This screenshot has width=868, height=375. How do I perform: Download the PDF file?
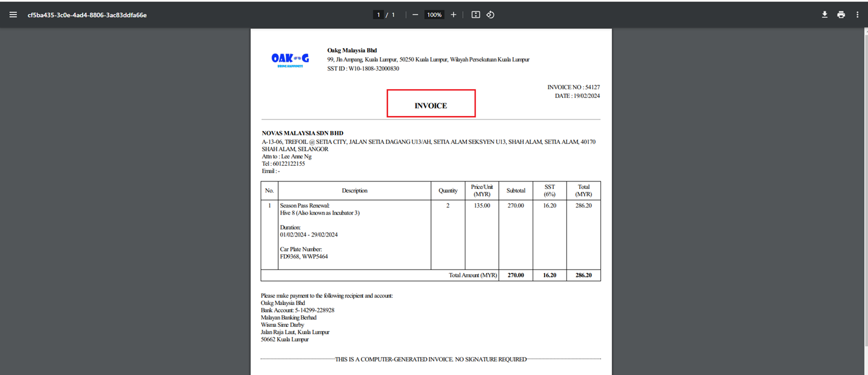[x=825, y=14]
